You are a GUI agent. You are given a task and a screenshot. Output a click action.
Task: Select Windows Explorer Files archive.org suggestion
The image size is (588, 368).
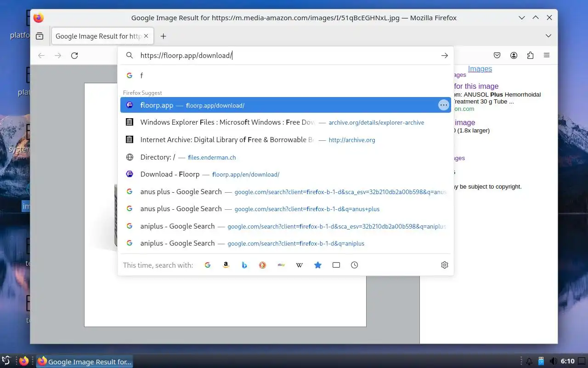click(286, 122)
